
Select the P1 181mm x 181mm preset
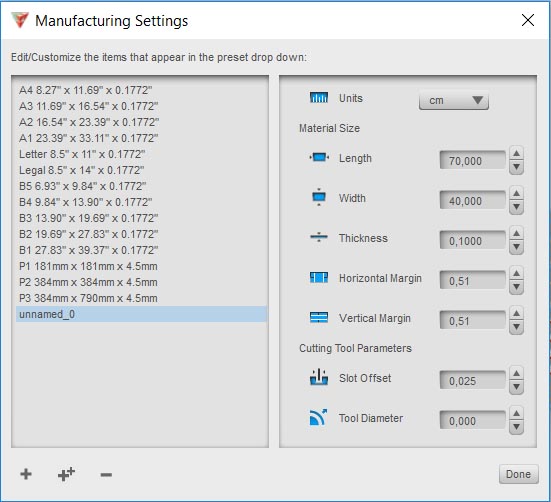(x=141, y=266)
